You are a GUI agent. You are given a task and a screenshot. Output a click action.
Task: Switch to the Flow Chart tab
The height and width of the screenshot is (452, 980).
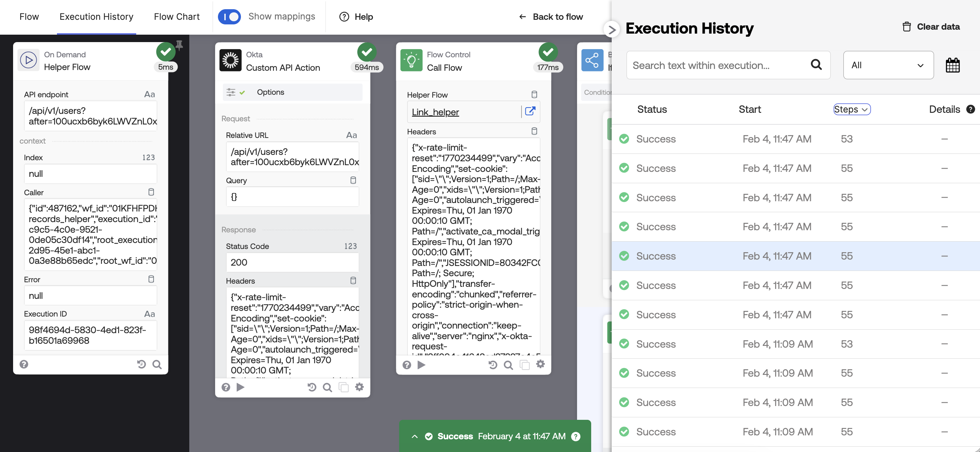(177, 17)
